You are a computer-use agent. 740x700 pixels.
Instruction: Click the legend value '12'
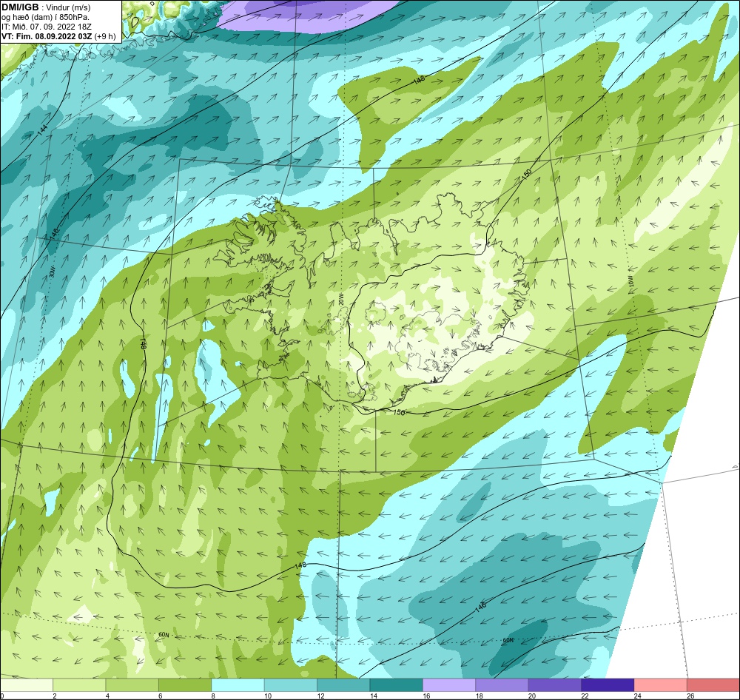tap(320, 696)
